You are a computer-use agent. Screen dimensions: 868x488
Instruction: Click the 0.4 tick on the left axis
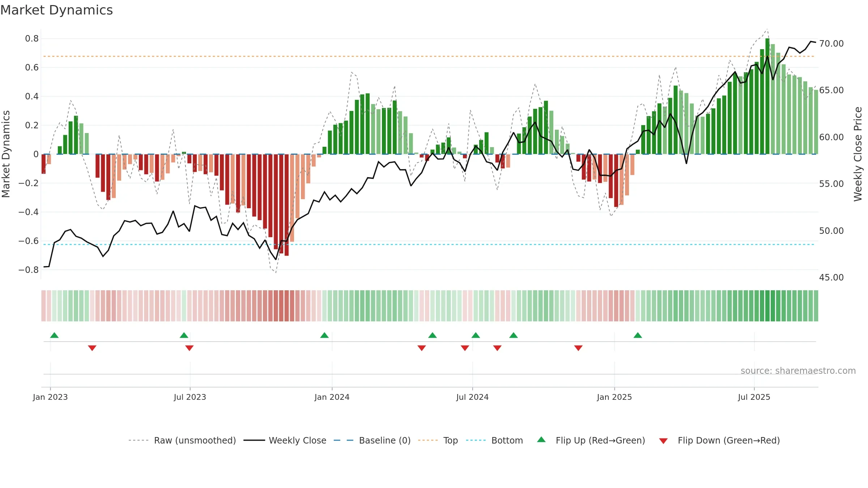[x=32, y=97]
